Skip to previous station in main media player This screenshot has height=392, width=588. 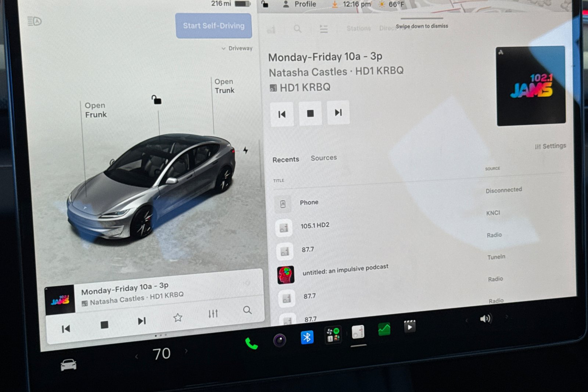point(282,114)
